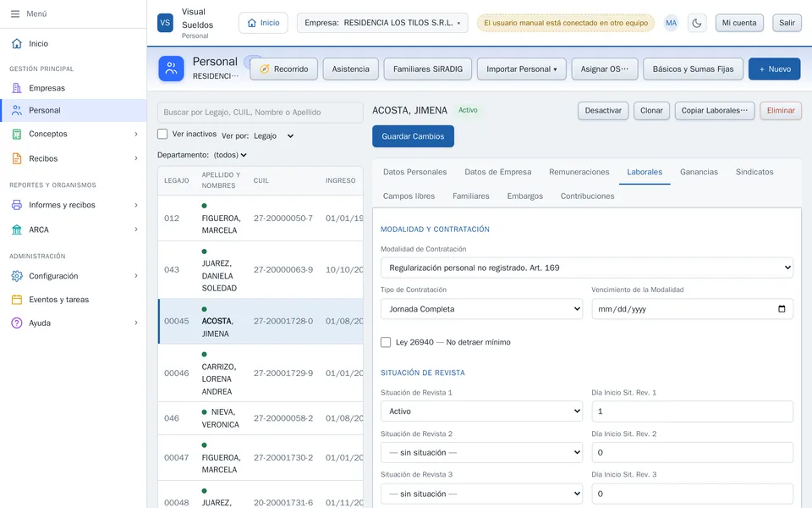Click the Informes y recibos printer icon
Viewport: 812px width, 508px height.
click(17, 205)
